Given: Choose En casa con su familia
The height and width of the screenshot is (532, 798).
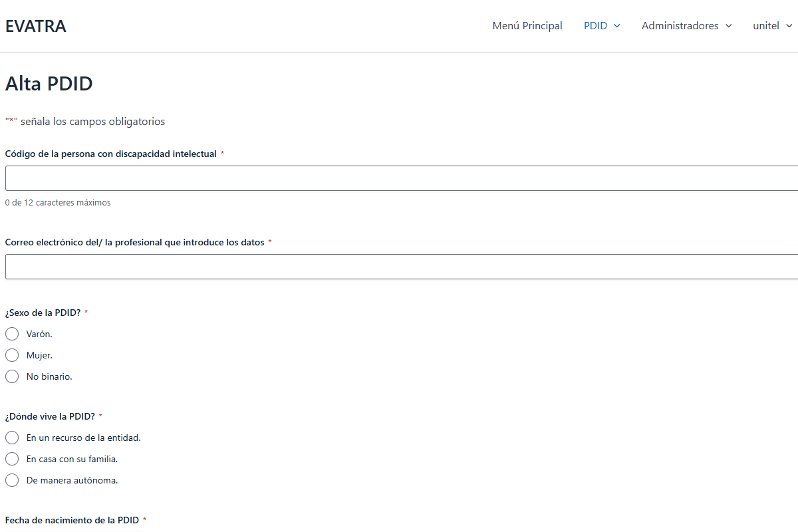Looking at the screenshot, I should click(x=12, y=459).
